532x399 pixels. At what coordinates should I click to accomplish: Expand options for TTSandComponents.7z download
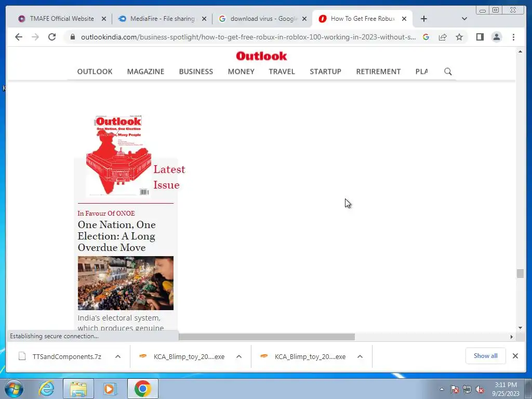coord(118,356)
